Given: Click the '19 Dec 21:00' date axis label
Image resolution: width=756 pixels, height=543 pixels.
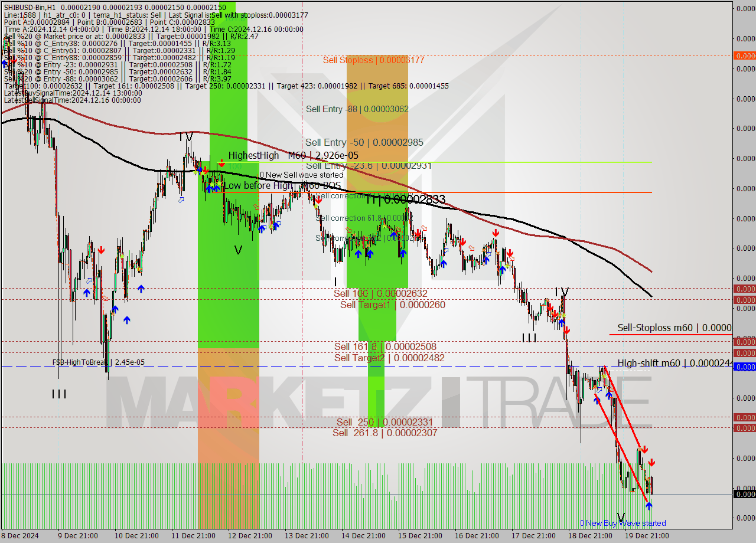Looking at the screenshot, I should [646, 535].
